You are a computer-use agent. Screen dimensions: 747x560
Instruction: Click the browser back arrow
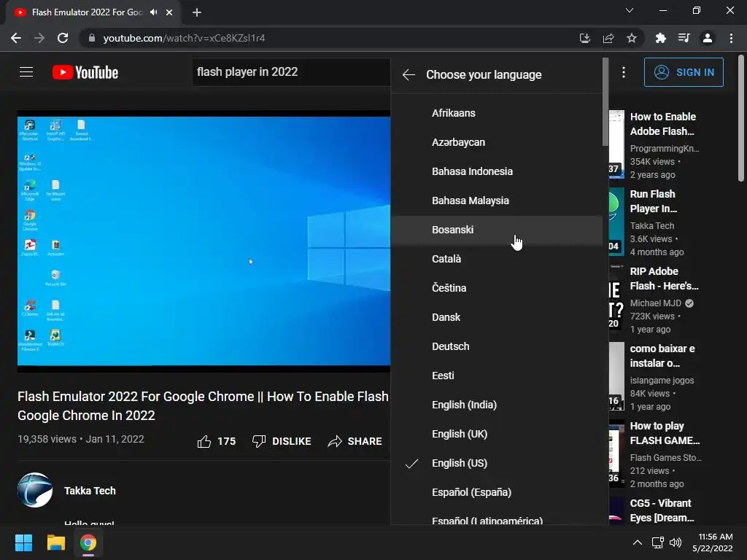pyautogui.click(x=16, y=38)
